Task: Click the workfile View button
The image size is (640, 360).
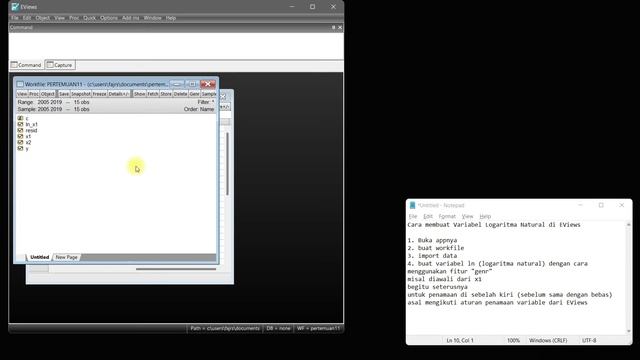Action: point(22,94)
